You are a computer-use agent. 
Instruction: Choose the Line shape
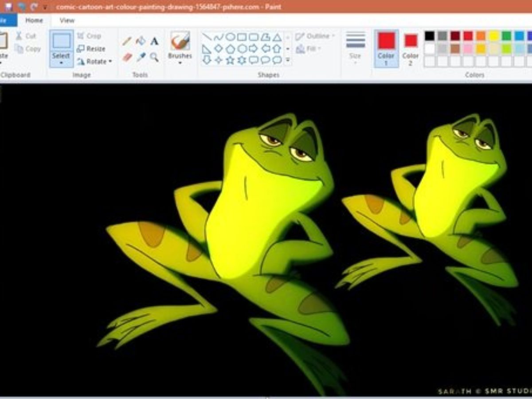click(207, 37)
